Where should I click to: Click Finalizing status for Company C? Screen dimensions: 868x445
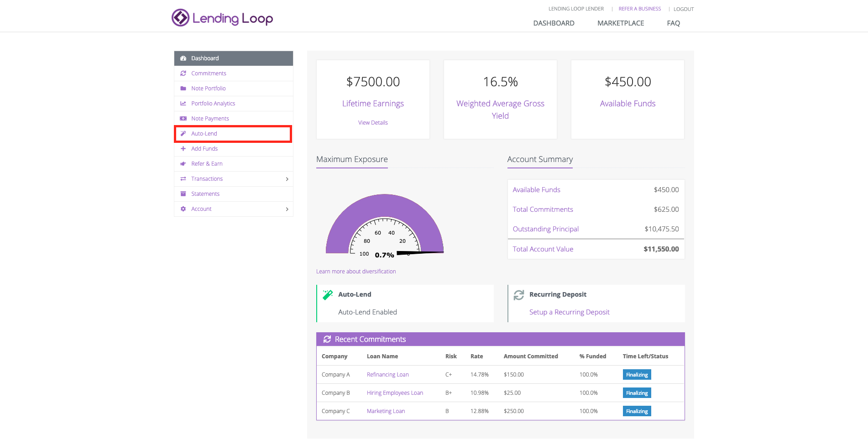pyautogui.click(x=637, y=411)
